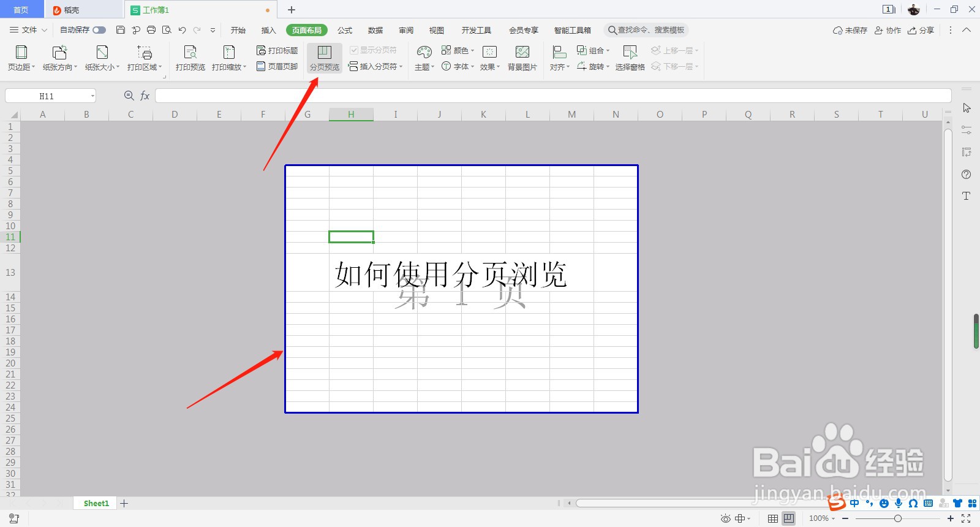980x527 pixels.
Task: Click the select cursor icon in right sidebar
Action: [x=967, y=108]
